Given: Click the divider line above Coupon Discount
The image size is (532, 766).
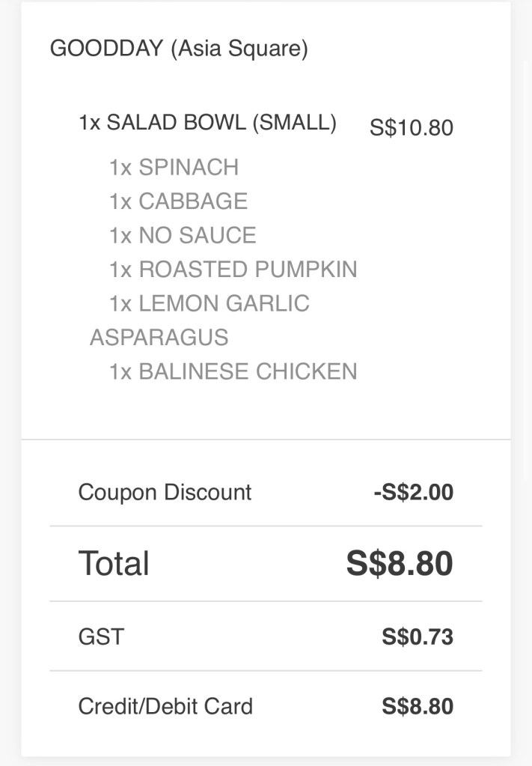Looking at the screenshot, I should (266, 440).
